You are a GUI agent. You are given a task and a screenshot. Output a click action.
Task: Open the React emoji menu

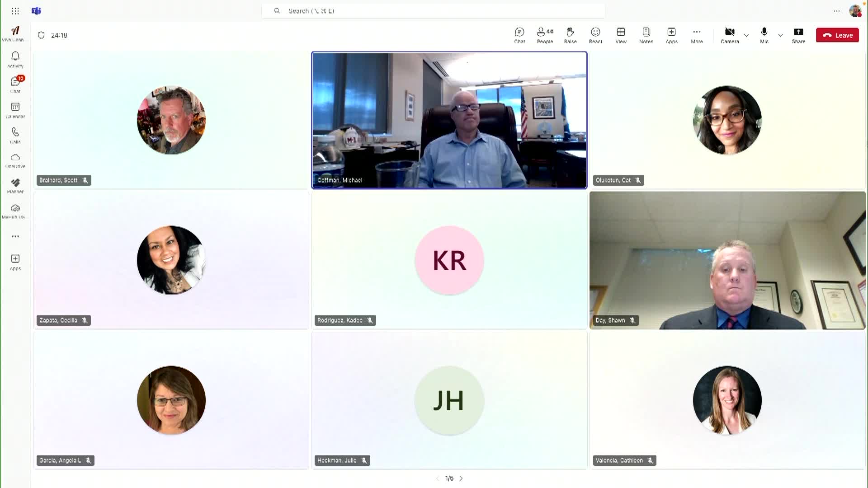pos(595,35)
